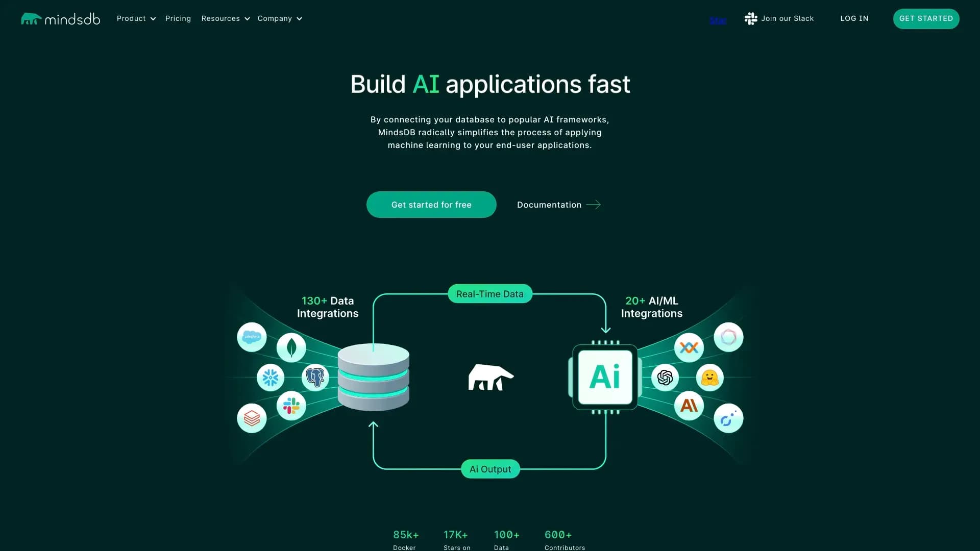Image resolution: width=980 pixels, height=551 pixels.
Task: Expand the Resources dropdown menu
Action: (226, 18)
